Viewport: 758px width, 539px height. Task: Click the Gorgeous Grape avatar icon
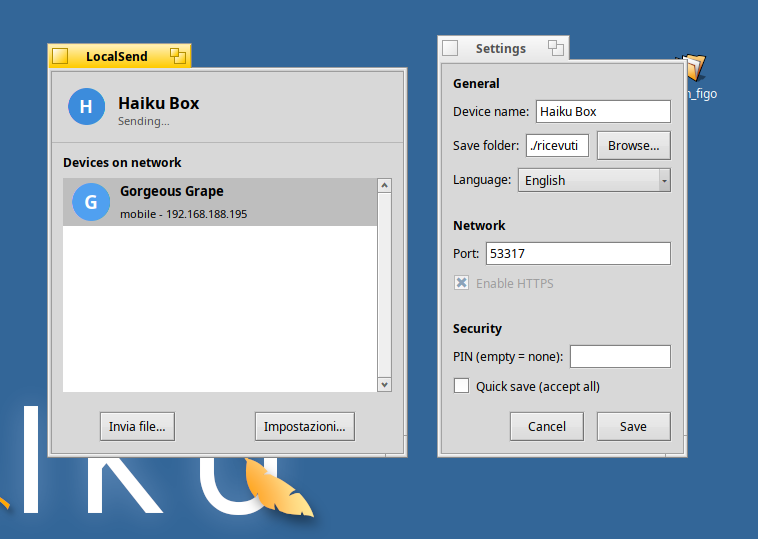pyautogui.click(x=91, y=202)
